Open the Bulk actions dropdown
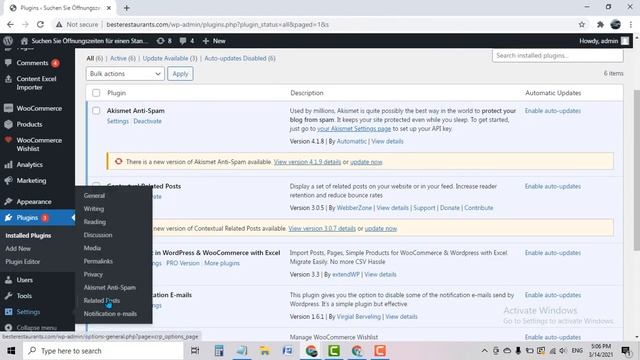The width and height of the screenshot is (640, 360). (125, 73)
